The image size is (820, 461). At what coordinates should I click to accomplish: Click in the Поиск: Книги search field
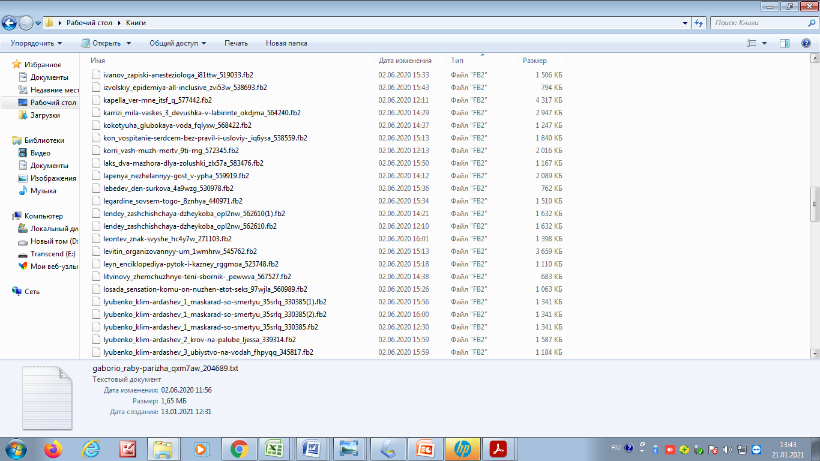click(750, 21)
